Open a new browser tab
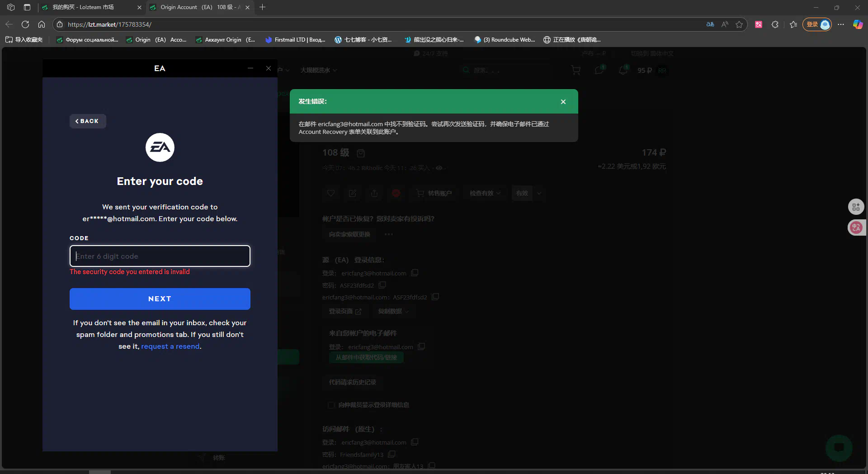The height and width of the screenshot is (474, 868). coord(262,7)
